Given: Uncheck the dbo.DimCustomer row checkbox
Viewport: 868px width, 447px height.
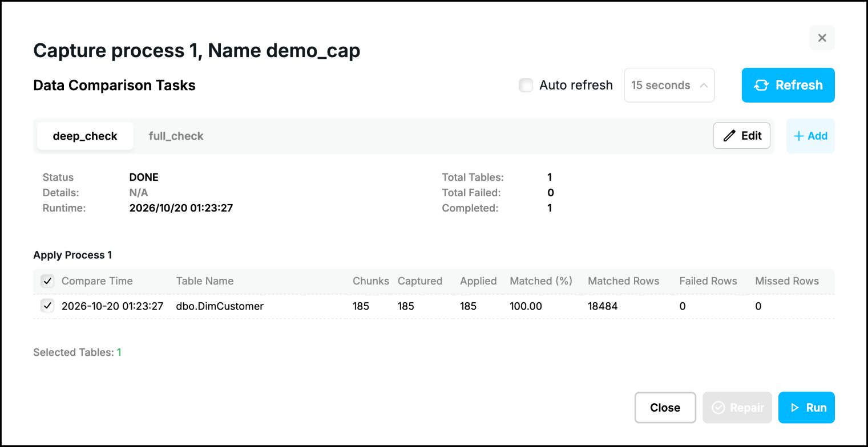Looking at the screenshot, I should [47, 306].
